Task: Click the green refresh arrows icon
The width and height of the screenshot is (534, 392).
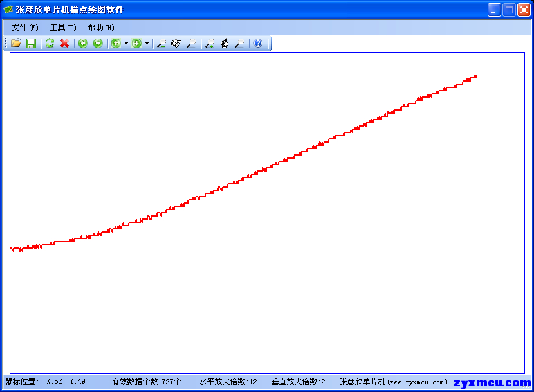Action: [x=50, y=43]
